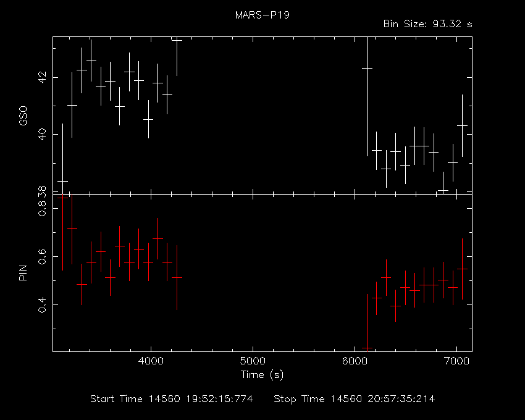Click the 5000 x-axis tick label
The height and width of the screenshot is (420, 525).
point(253,361)
